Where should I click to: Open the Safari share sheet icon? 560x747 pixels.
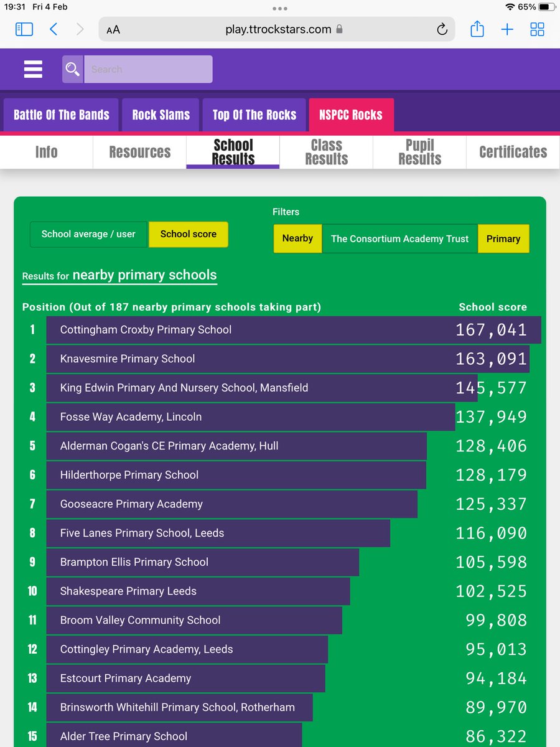point(477,29)
